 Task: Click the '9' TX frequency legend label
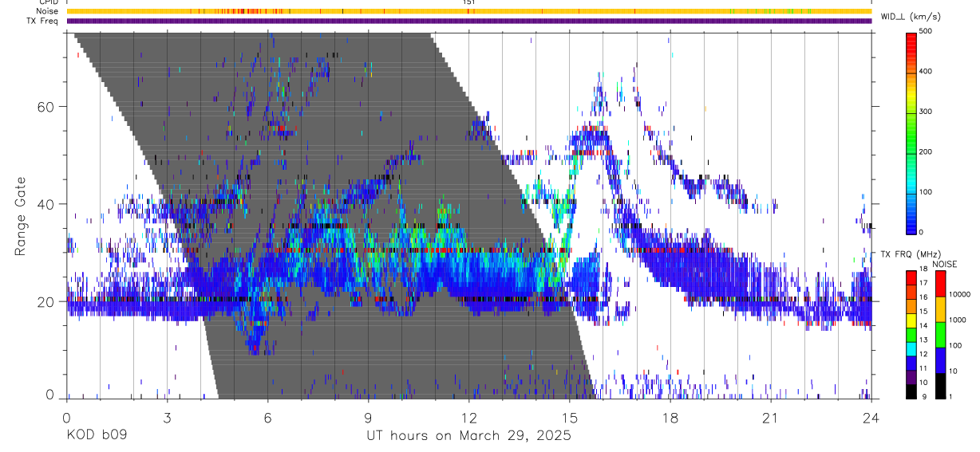924,396
